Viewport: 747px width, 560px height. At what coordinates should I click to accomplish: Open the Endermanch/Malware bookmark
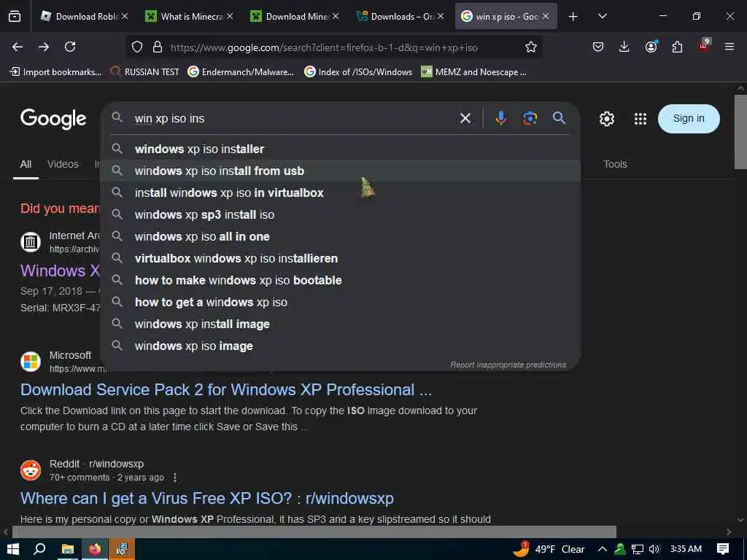pos(241,72)
